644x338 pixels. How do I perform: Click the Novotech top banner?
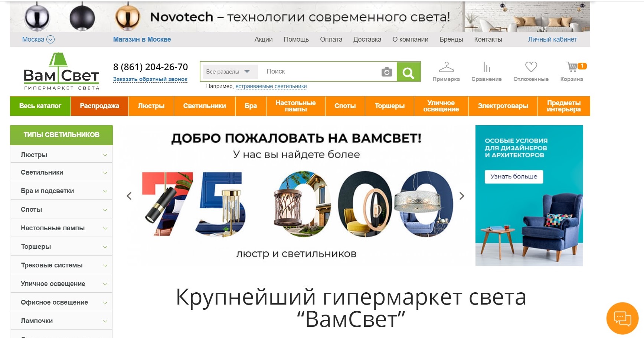click(x=300, y=17)
